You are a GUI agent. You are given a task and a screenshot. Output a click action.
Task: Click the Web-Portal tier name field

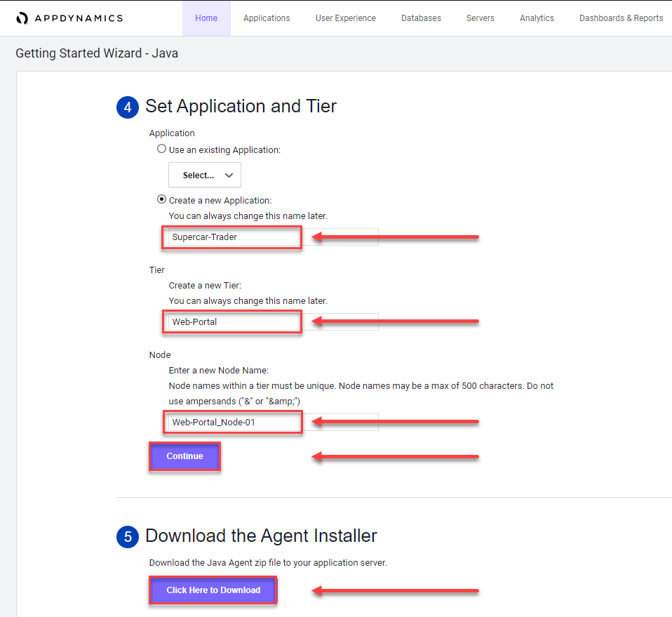(274, 322)
